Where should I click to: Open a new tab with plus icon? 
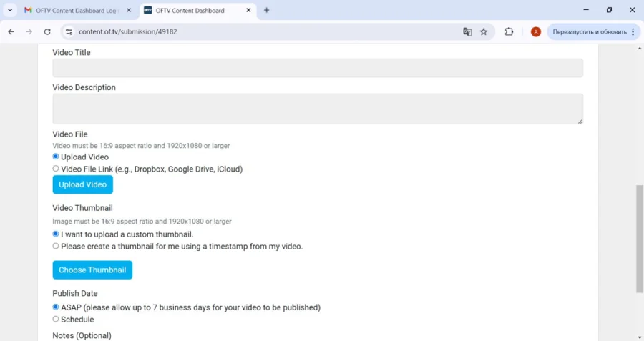pyautogui.click(x=267, y=10)
